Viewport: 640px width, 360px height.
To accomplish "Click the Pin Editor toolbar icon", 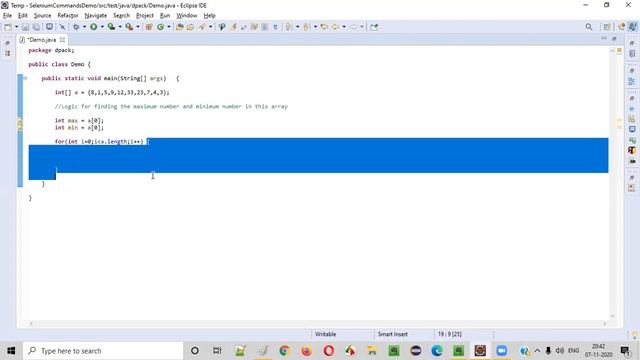I will tap(374, 27).
